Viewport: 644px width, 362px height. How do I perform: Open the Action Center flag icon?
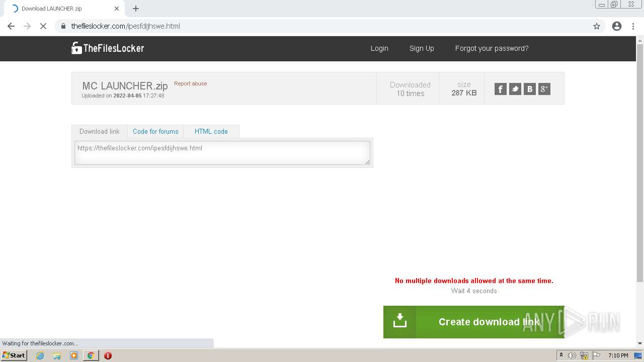coord(596,355)
